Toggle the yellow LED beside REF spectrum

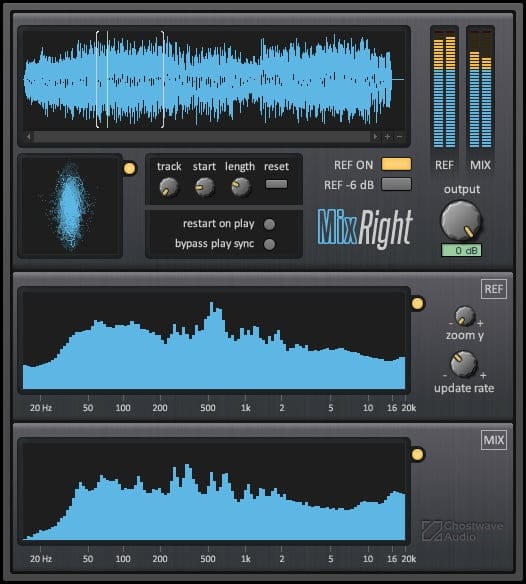tap(418, 304)
